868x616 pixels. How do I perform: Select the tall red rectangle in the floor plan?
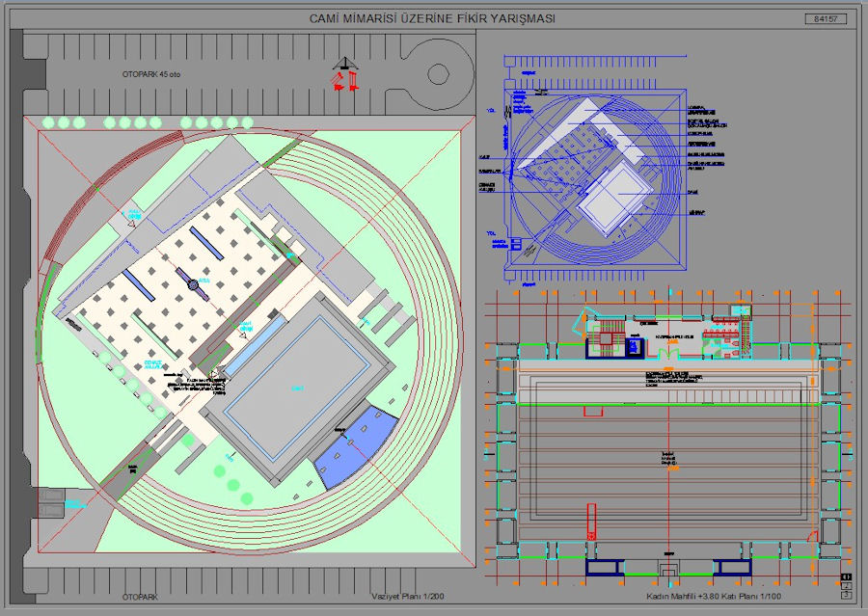pos(589,521)
